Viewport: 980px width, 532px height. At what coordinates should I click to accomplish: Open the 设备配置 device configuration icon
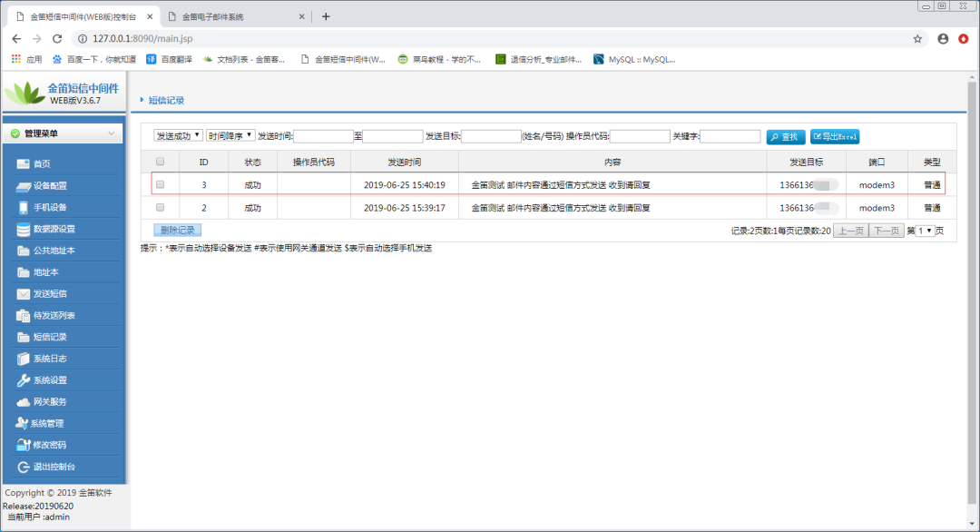(x=23, y=186)
